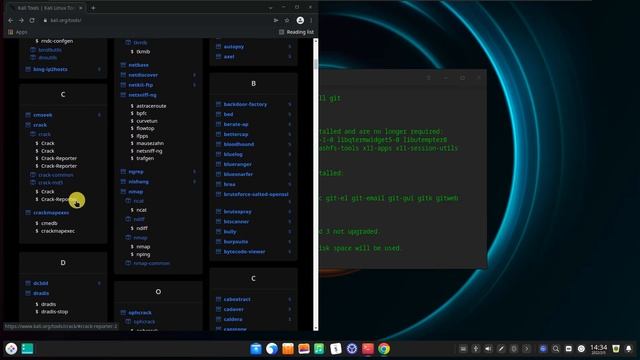Expand the netdiscover row arrow

click(x=194, y=75)
